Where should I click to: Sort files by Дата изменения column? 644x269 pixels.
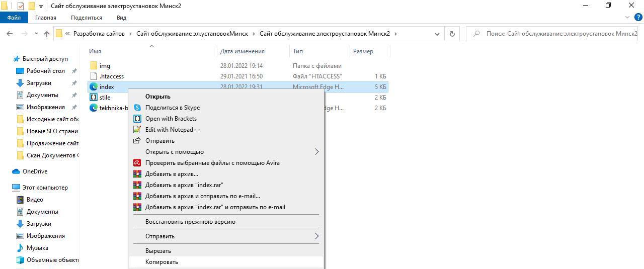[x=242, y=51]
